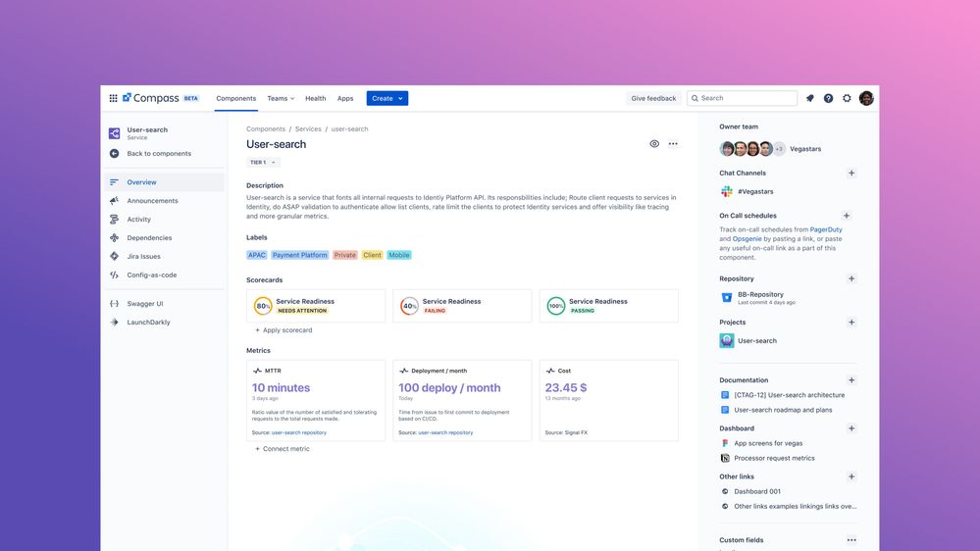This screenshot has height=551, width=980.
Task: Click the Config-as-code icon
Action: tap(114, 275)
